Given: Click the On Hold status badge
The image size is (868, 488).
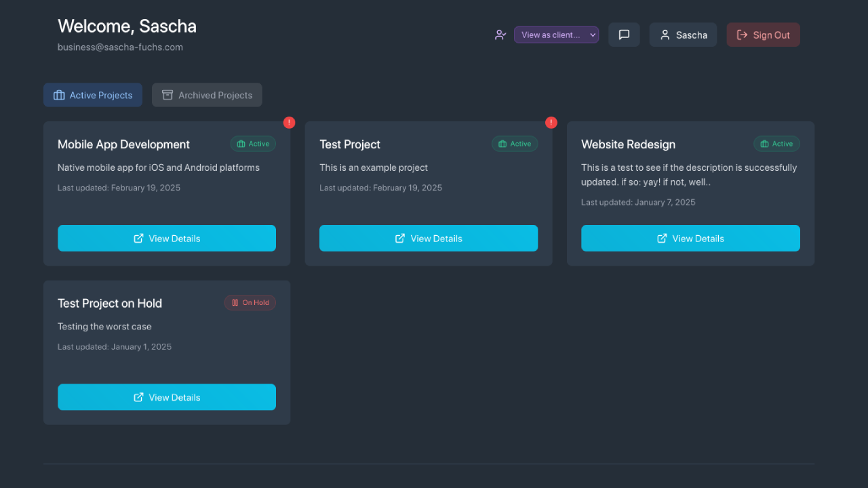Looking at the screenshot, I should click(250, 303).
